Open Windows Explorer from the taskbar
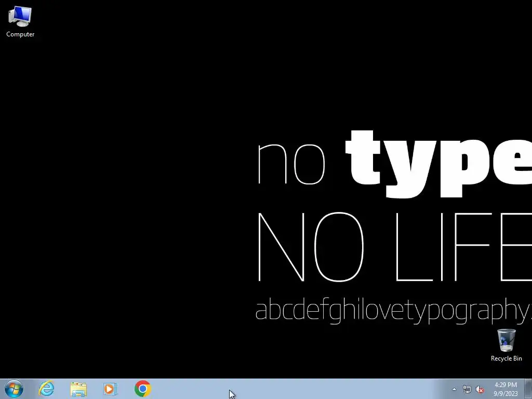 point(78,389)
